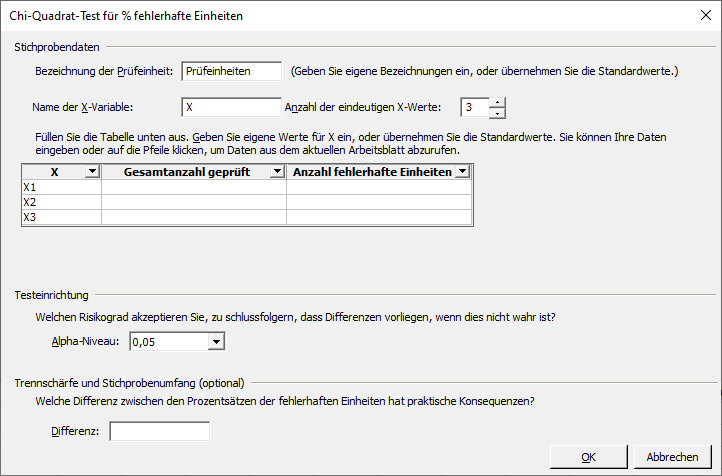The height and width of the screenshot is (476, 722).
Task: Select the X3 row label cell
Action: 62,217
